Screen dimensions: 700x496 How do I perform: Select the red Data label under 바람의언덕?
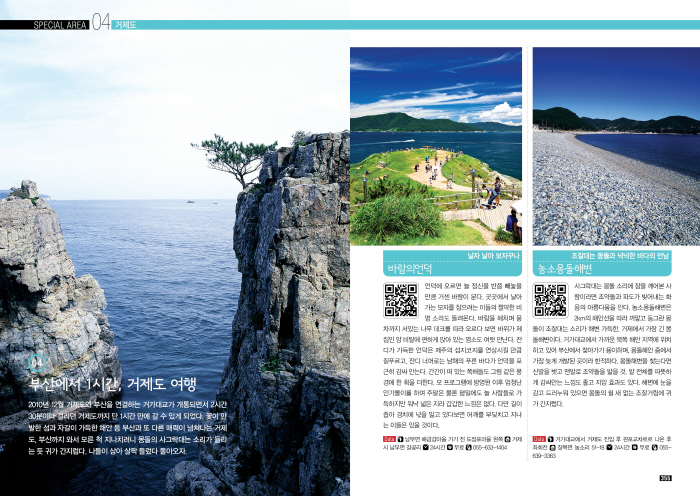[390, 439]
